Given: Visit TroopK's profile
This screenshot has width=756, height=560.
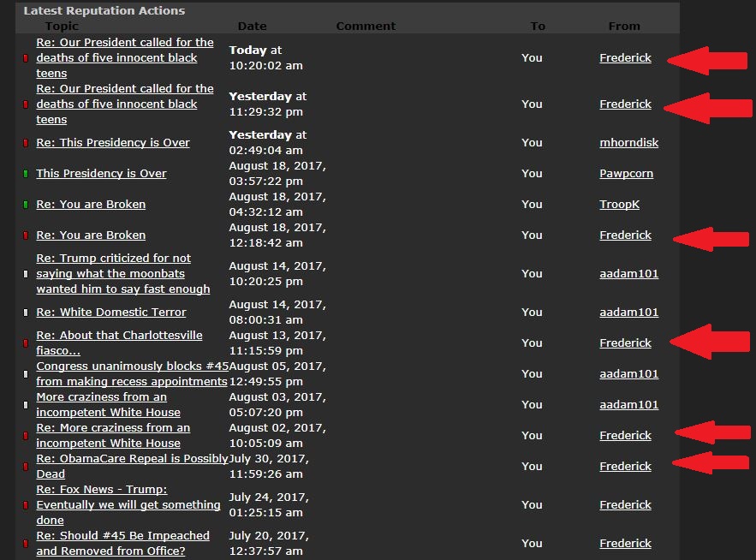Looking at the screenshot, I should click(619, 205).
